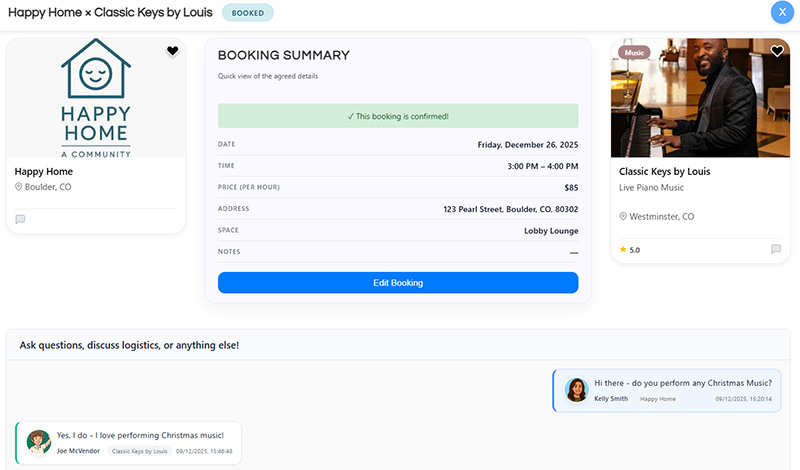Toggle favorite heart on Happy Home card

[172, 51]
